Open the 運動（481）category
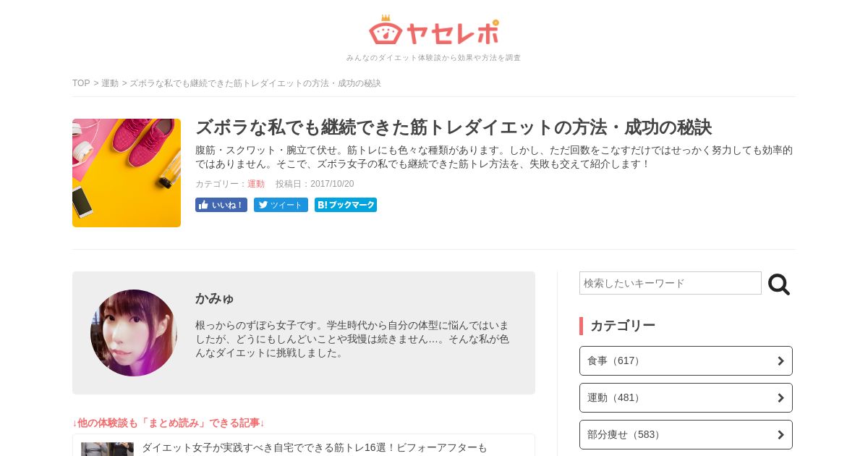This screenshot has width=868, height=456. click(x=686, y=397)
